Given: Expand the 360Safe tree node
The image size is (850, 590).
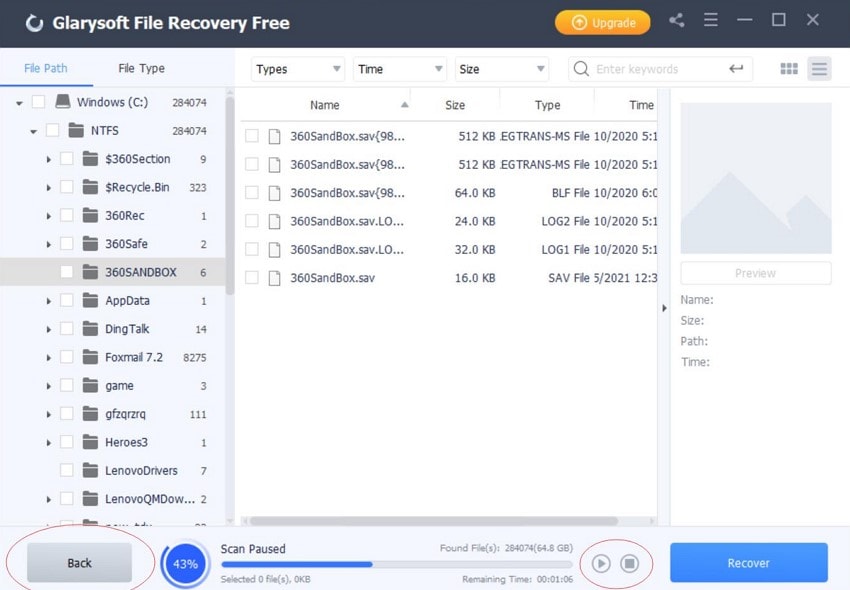Looking at the screenshot, I should tap(48, 245).
